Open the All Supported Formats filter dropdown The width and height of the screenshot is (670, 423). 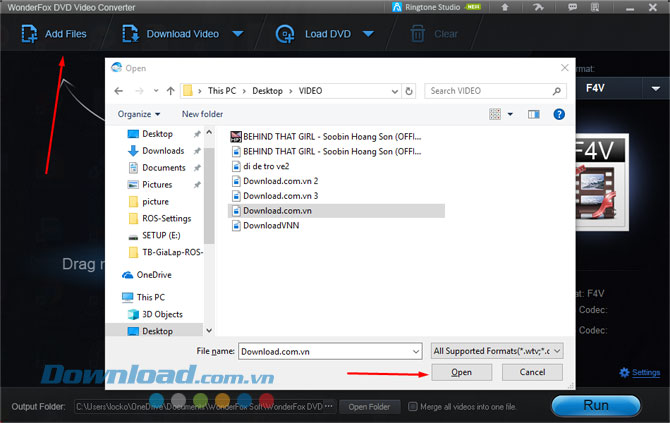497,351
